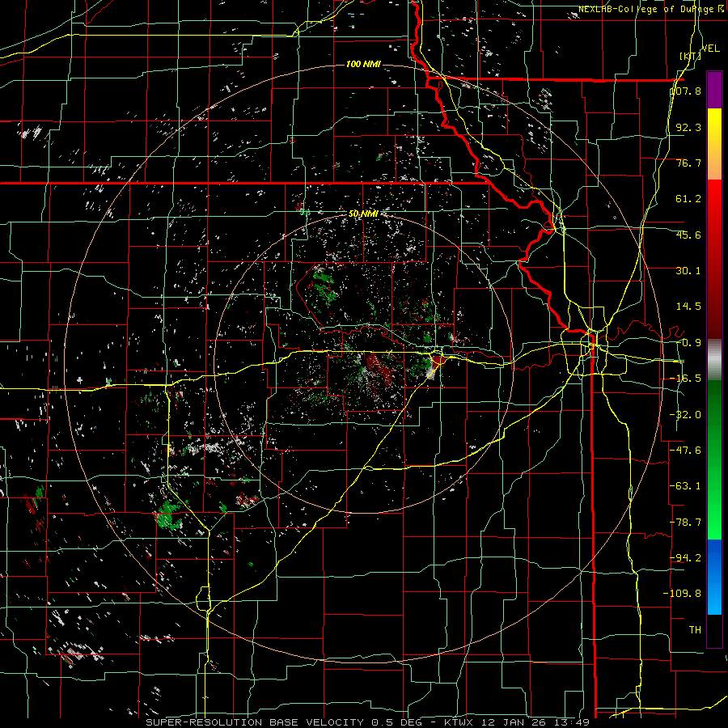
Task: Click the Super-Resolution Base Velocity caption text
Action: click(x=368, y=722)
